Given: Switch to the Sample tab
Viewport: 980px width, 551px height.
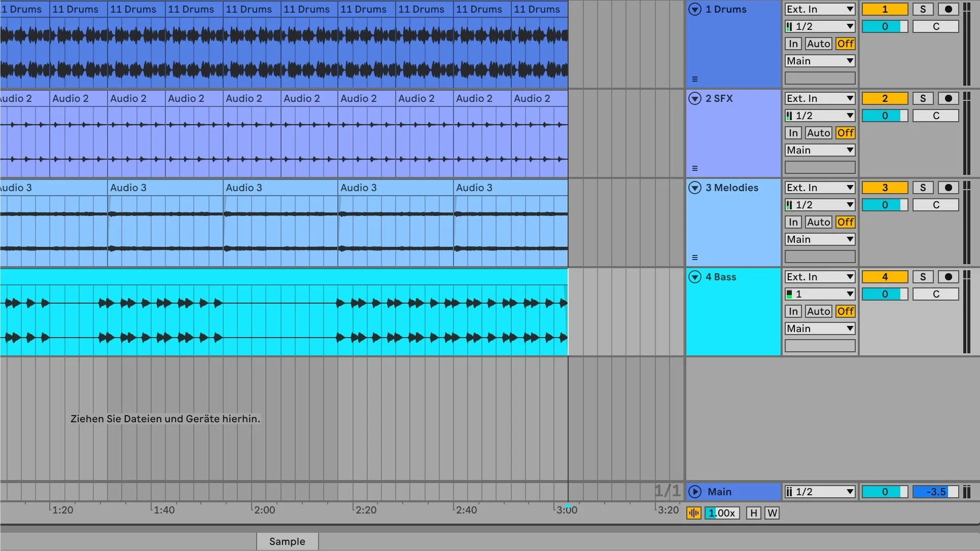Looking at the screenshot, I should pos(287,541).
